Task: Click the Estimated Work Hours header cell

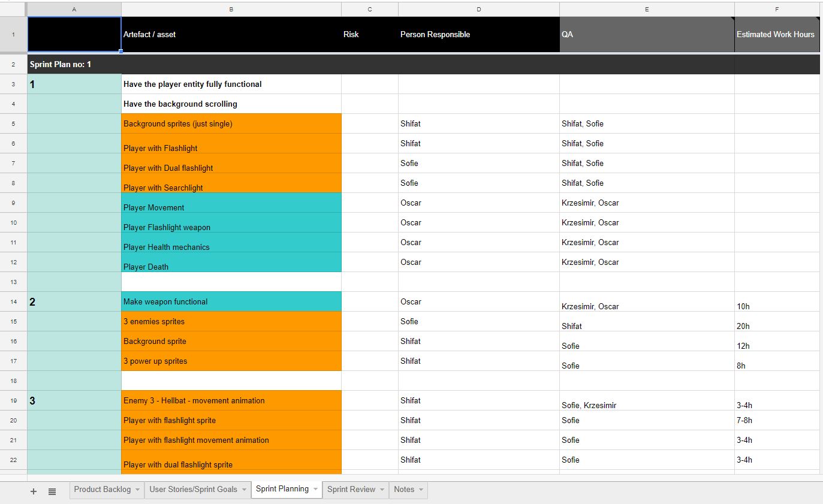Action: 776,34
